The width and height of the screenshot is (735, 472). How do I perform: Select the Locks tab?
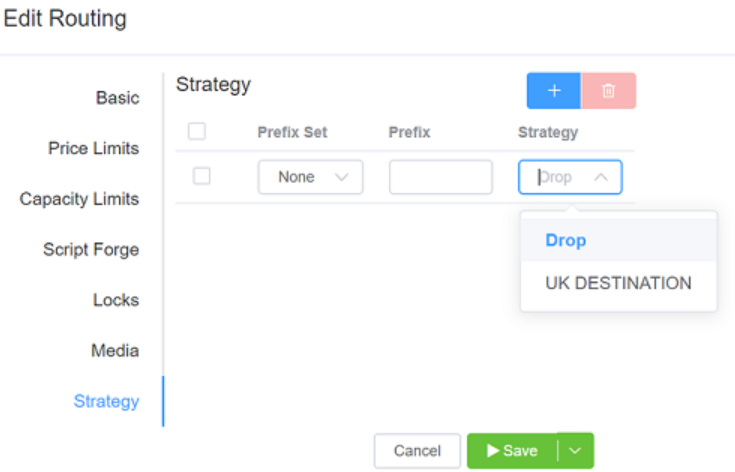point(116,300)
